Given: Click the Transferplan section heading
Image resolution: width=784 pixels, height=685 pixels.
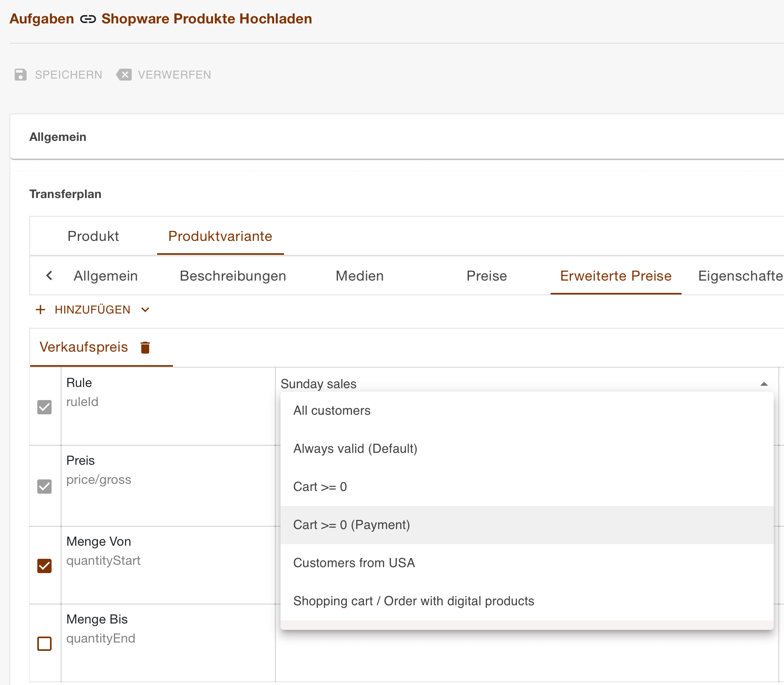Looking at the screenshot, I should point(65,194).
